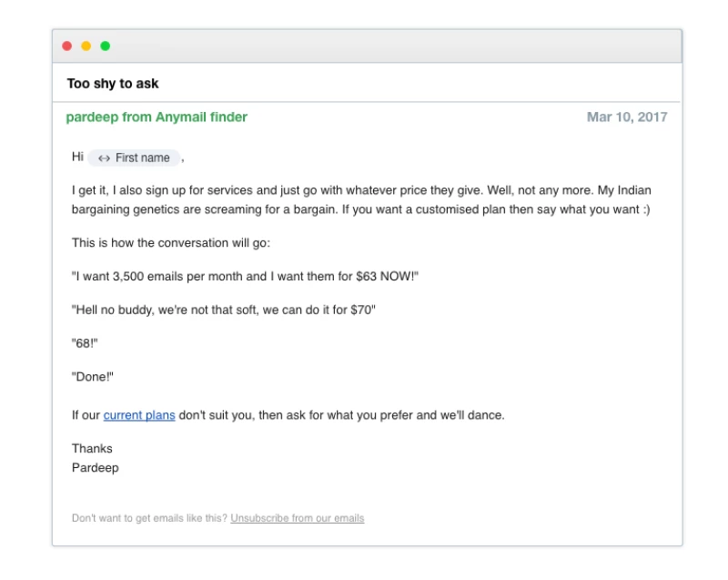Click the "68!" counteroffer line

coord(85,343)
